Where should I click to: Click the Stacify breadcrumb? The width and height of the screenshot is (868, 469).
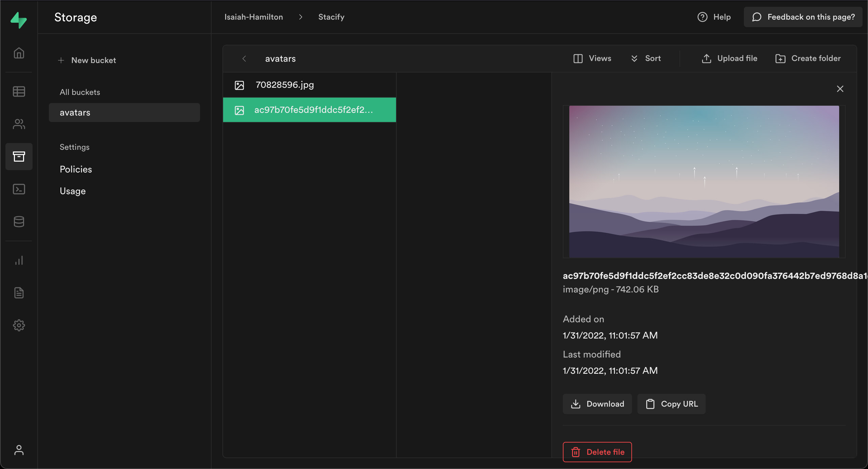(331, 17)
